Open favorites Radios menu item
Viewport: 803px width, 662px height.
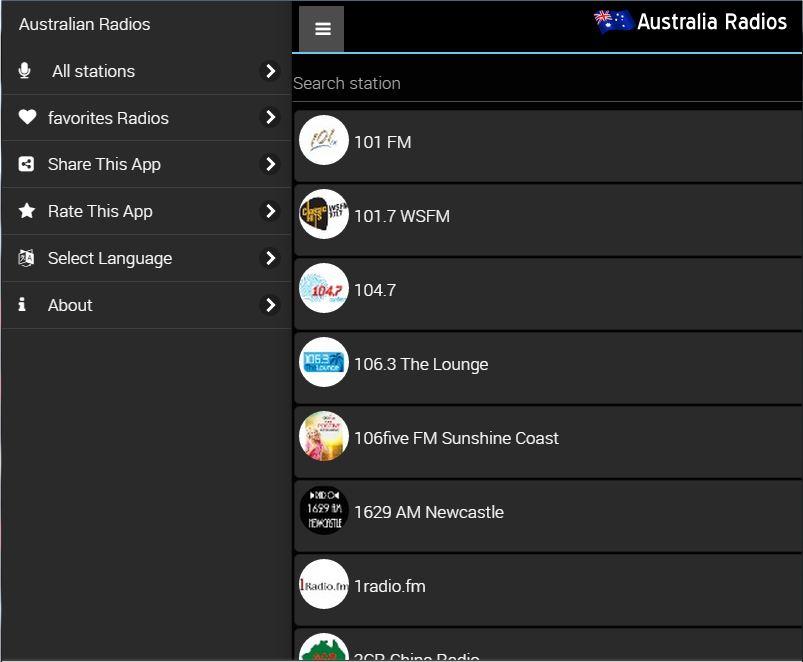(146, 118)
